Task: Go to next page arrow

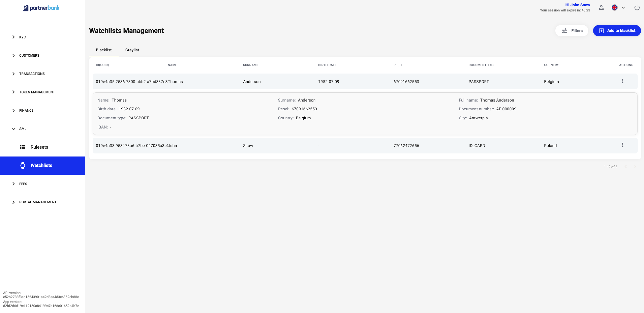Action: pyautogui.click(x=635, y=167)
